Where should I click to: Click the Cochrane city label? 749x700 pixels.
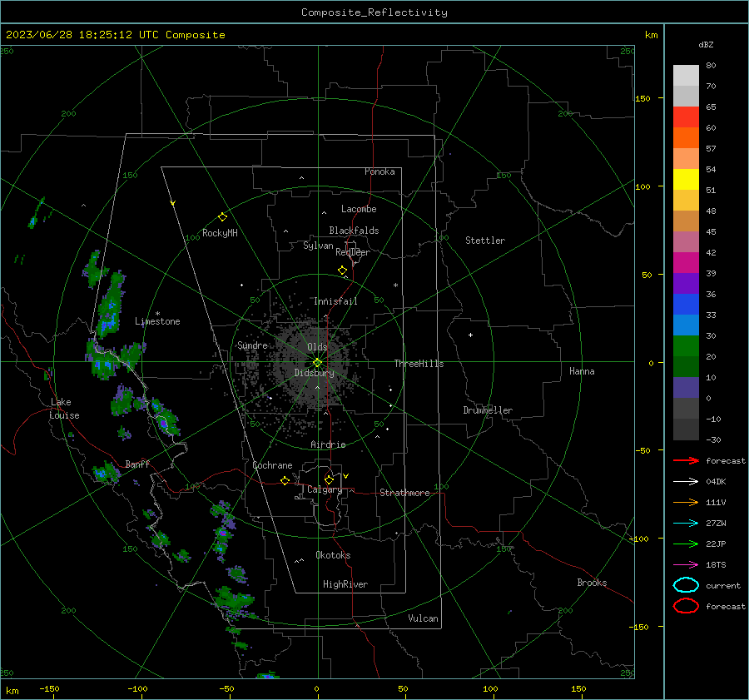click(x=272, y=465)
